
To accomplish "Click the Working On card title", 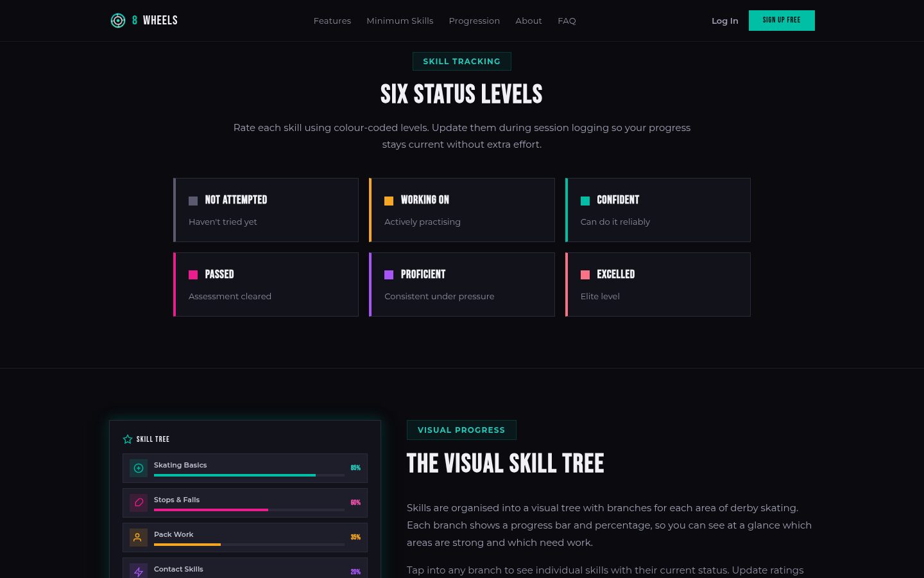I will pyautogui.click(x=425, y=200).
